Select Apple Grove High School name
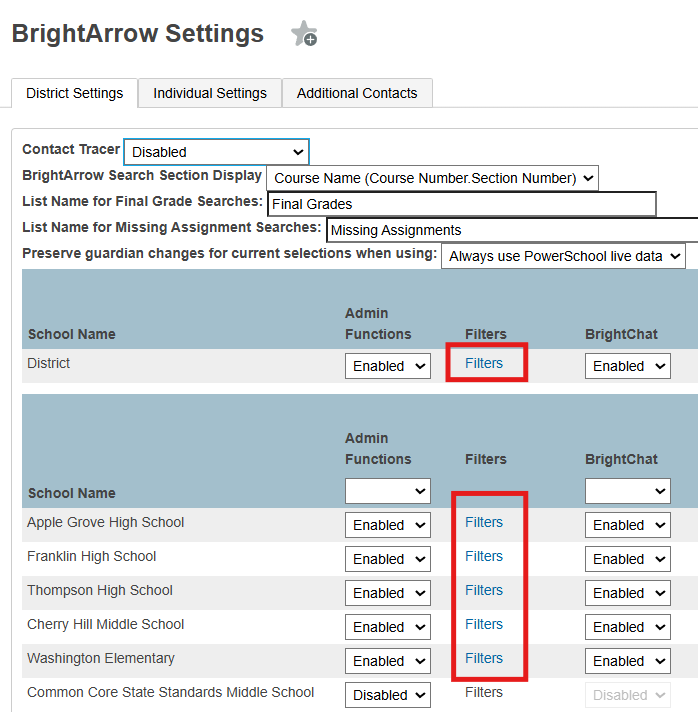 coord(105,523)
